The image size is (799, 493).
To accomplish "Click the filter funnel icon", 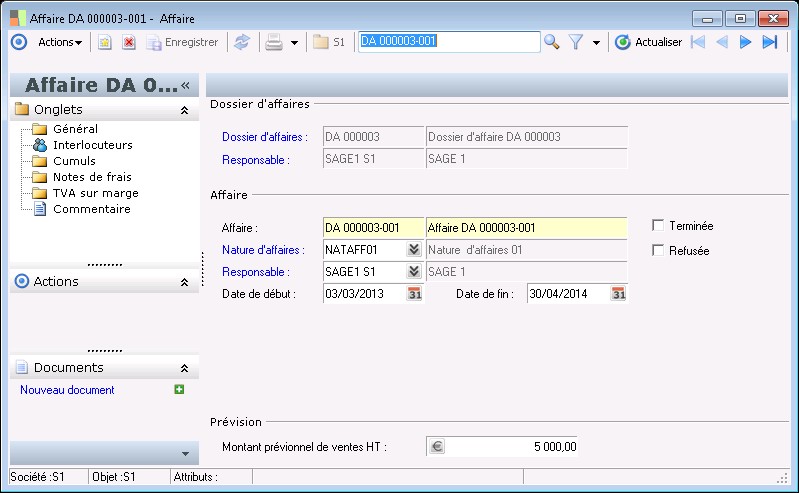I will [576, 42].
